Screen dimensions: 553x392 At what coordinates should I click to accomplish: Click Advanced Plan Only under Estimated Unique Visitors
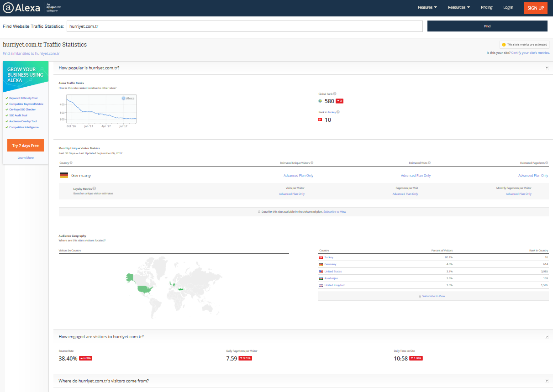[299, 176]
